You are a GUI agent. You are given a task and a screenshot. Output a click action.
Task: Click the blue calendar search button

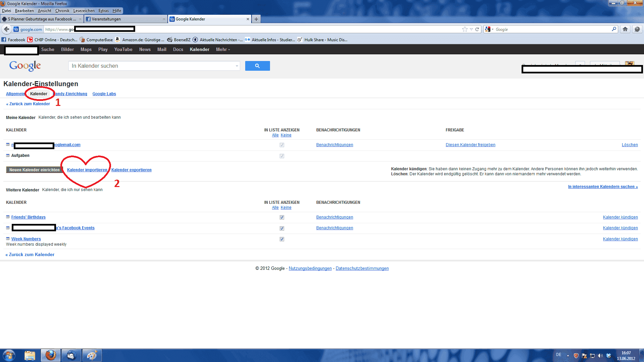pyautogui.click(x=257, y=66)
